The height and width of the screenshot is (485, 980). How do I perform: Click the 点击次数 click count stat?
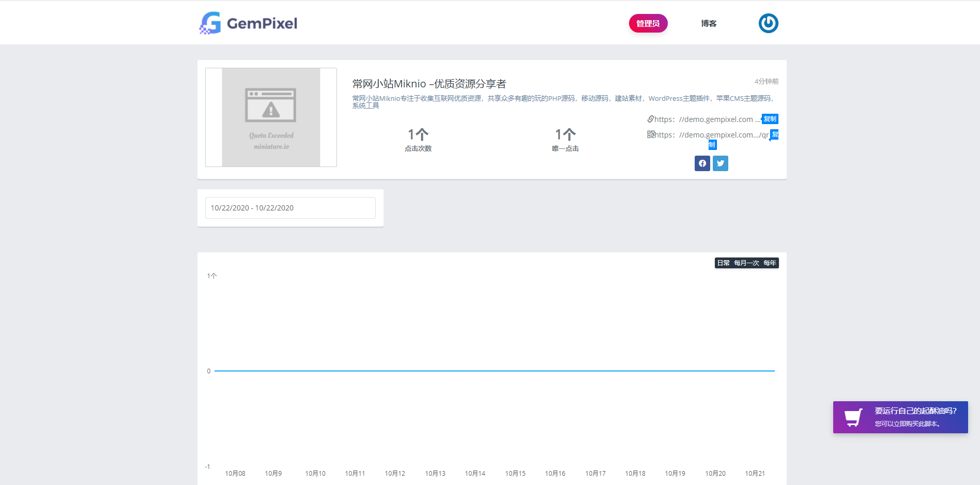(418, 141)
